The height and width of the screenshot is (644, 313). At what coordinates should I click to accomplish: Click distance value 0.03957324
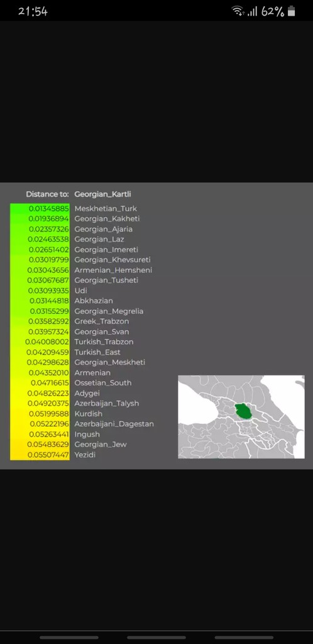click(x=49, y=332)
